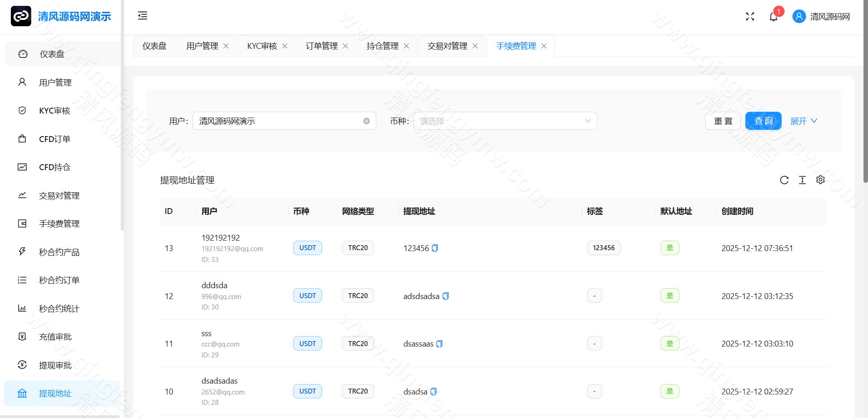Toggle default address status on row 12
868x418 pixels.
(669, 295)
